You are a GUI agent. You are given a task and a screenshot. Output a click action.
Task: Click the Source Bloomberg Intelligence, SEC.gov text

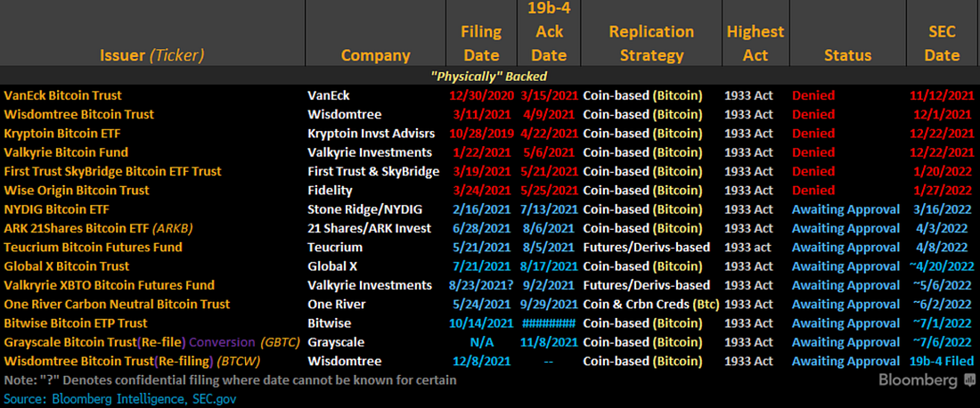tap(120, 397)
